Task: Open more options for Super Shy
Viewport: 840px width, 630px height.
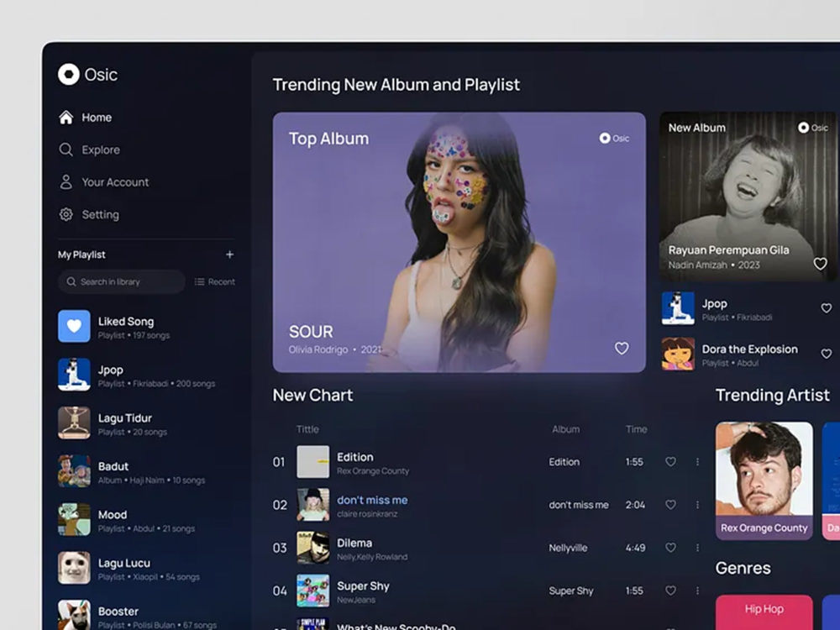Action: (697, 591)
